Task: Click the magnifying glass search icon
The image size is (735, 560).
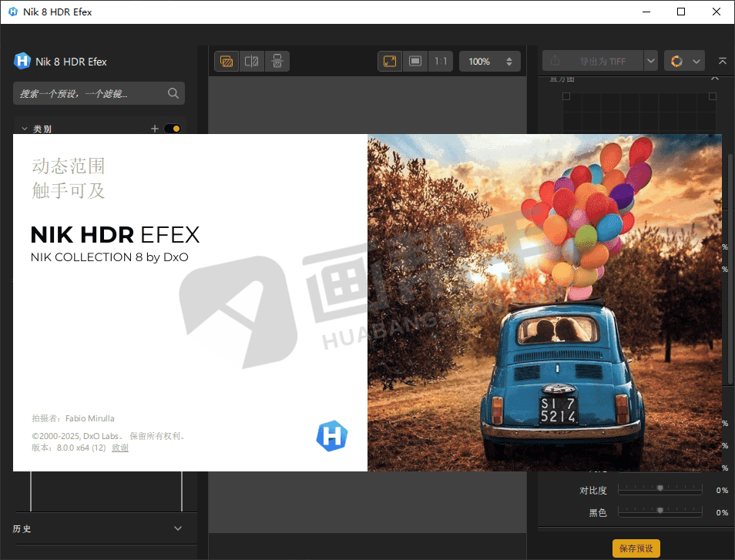Action: (173, 93)
